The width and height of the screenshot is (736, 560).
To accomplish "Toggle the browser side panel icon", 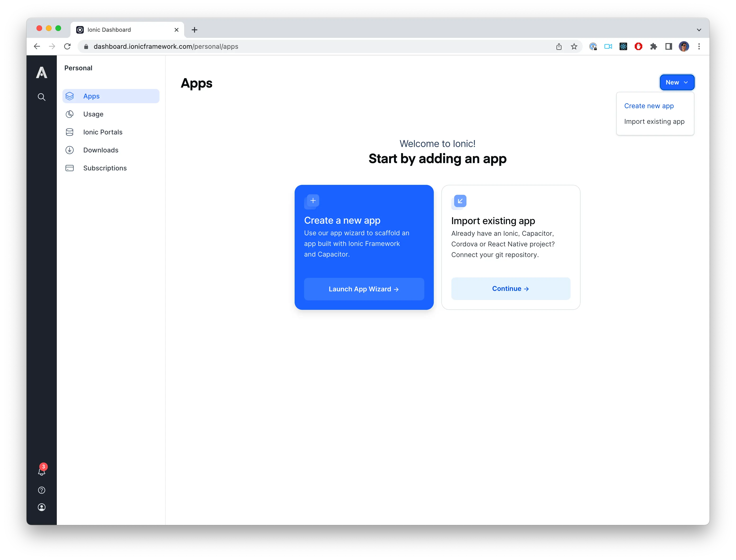I will 669,47.
